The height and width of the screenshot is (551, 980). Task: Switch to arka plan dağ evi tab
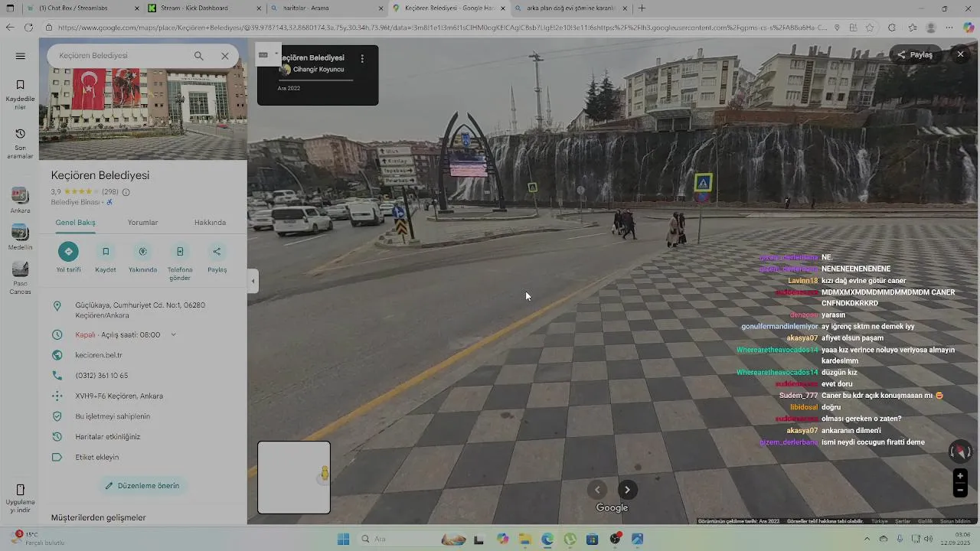[x=570, y=8]
